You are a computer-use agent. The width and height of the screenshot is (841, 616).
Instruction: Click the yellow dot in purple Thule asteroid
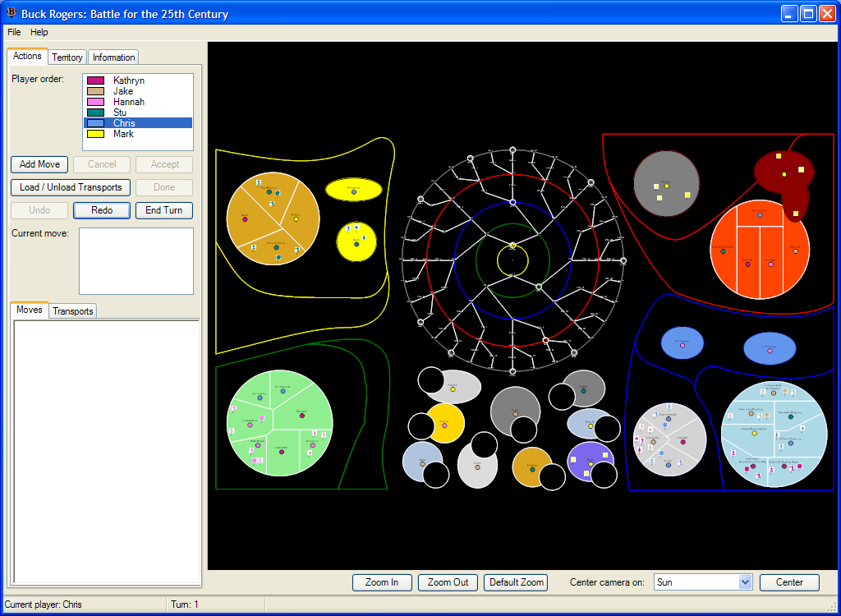pyautogui.click(x=591, y=464)
